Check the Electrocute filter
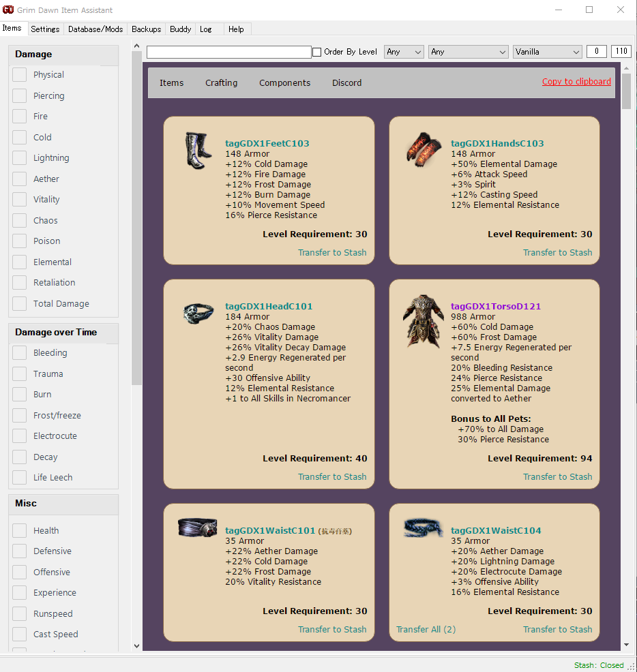This screenshot has height=672, width=637. click(x=19, y=436)
